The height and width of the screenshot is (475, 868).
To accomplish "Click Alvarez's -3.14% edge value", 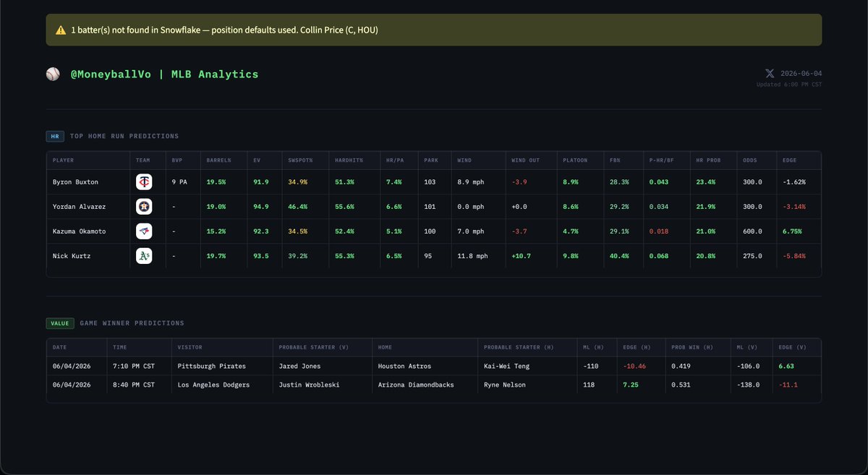I will tap(793, 207).
